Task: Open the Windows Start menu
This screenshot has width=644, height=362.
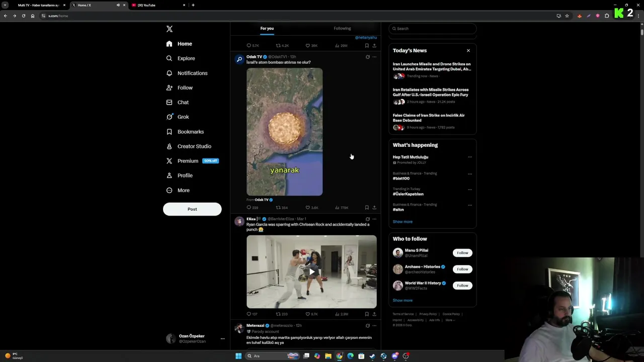Action: 238,356
